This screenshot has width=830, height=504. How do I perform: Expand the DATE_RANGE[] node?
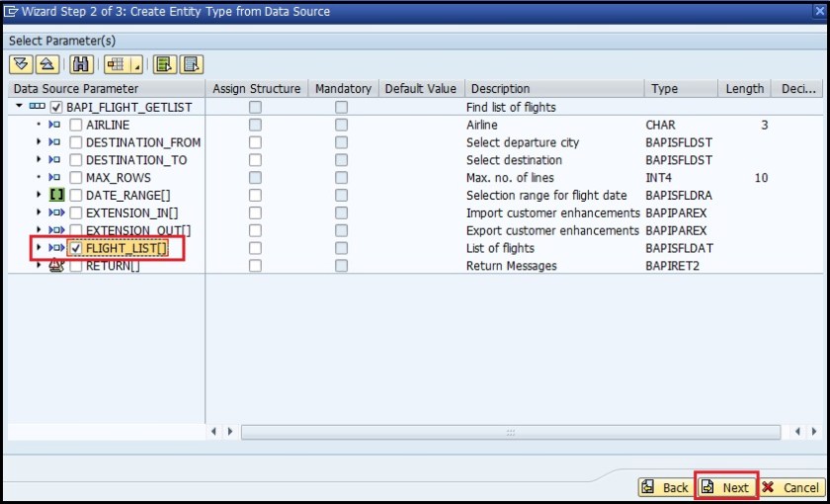click(x=39, y=195)
